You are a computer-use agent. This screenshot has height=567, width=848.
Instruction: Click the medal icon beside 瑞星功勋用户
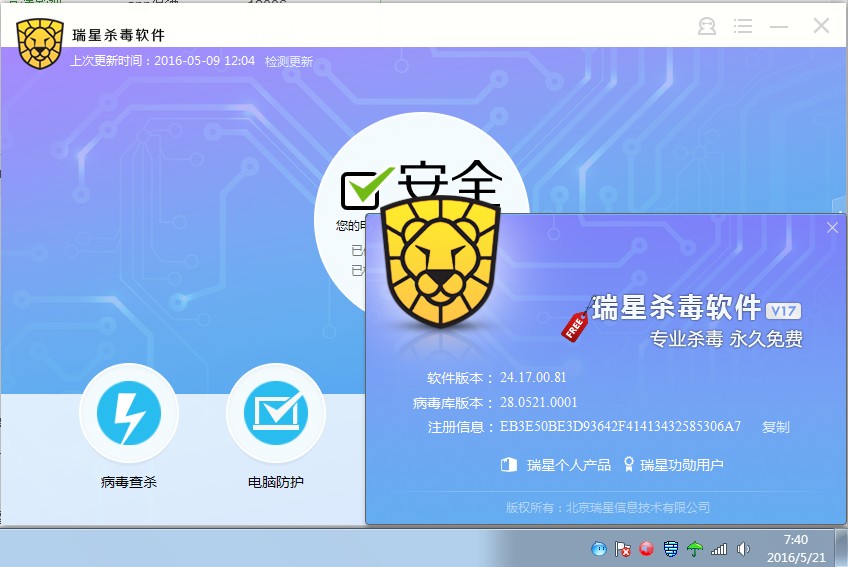(x=628, y=465)
